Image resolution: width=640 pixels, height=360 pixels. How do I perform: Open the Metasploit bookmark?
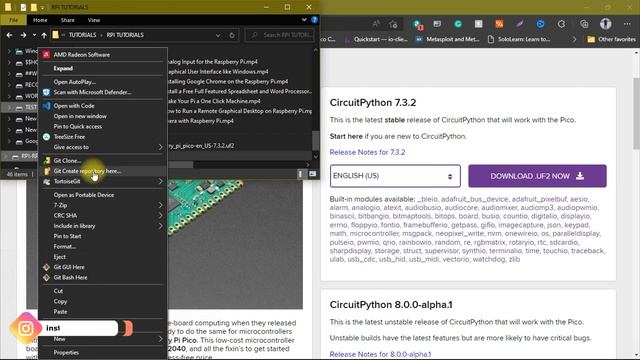tap(447, 39)
